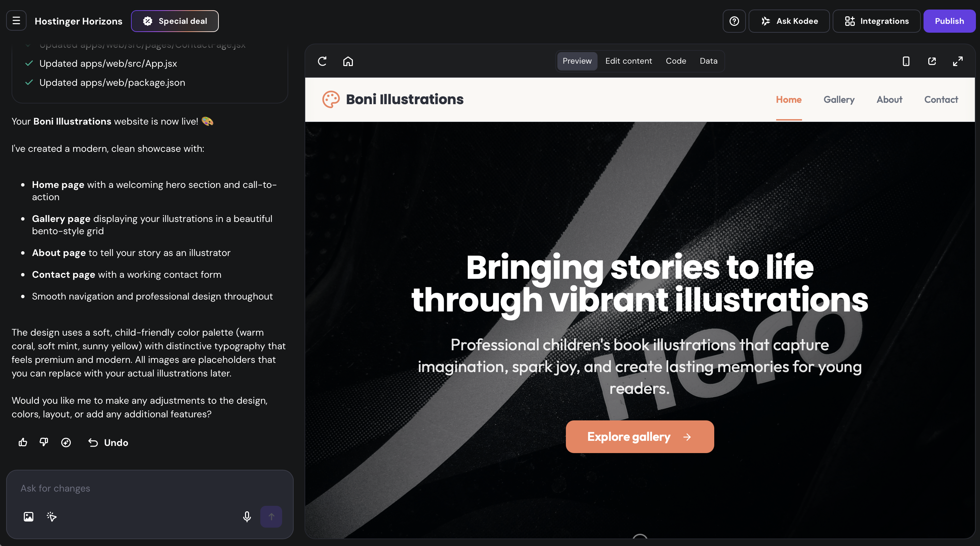Go to preview home page

[x=347, y=61]
